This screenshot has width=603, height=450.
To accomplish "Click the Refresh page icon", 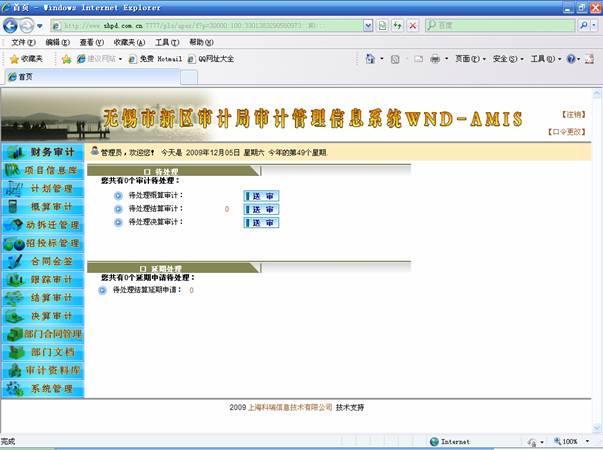I will click(x=397, y=26).
